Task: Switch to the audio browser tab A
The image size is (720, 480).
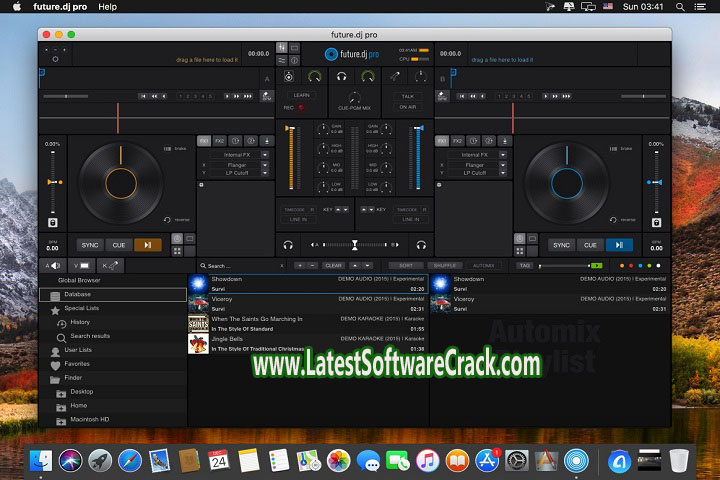Action: 53,265
